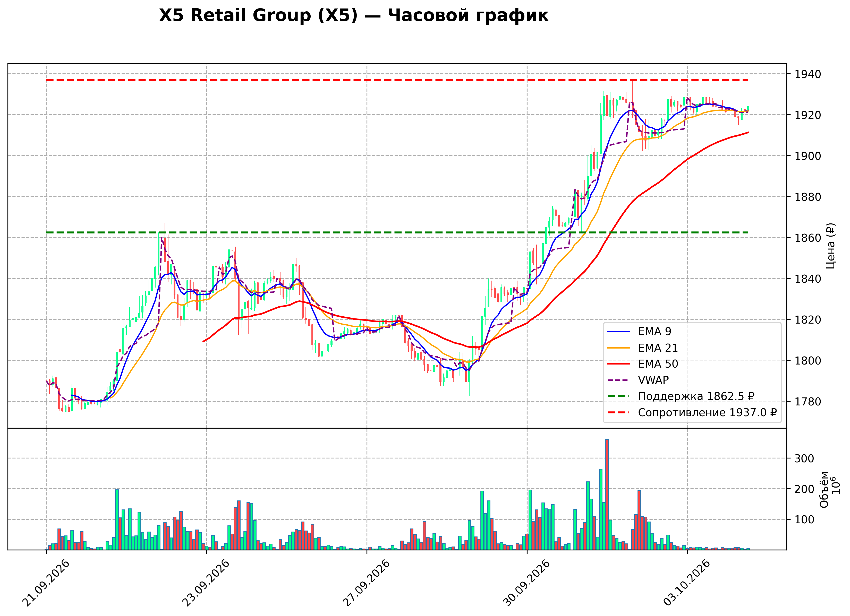This screenshot has width=850, height=616.
Task: Click the date label 21.09.2026
Action: click(x=46, y=583)
